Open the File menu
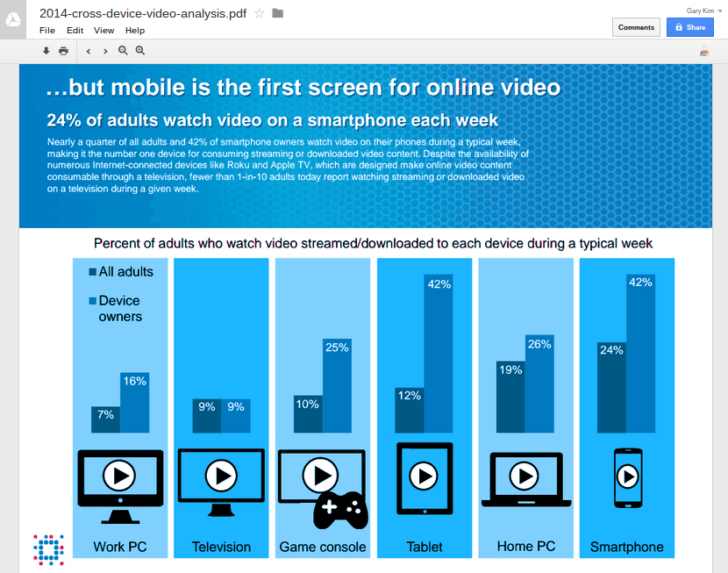 click(47, 30)
